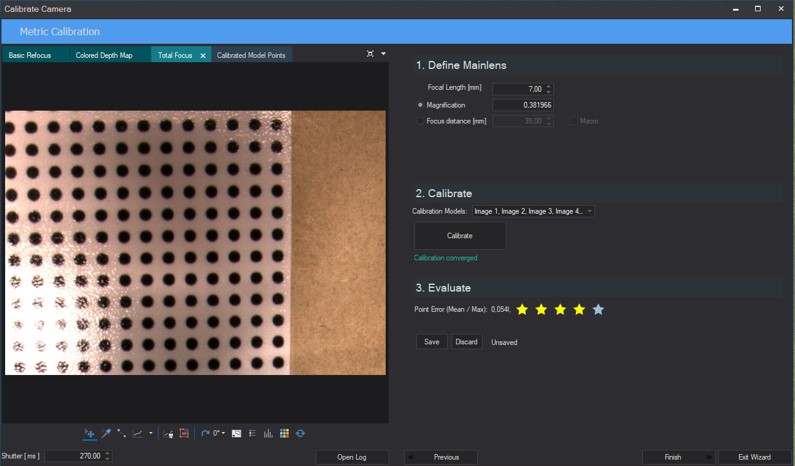Close the Total Focus tab
The image size is (795, 466).
coord(203,56)
